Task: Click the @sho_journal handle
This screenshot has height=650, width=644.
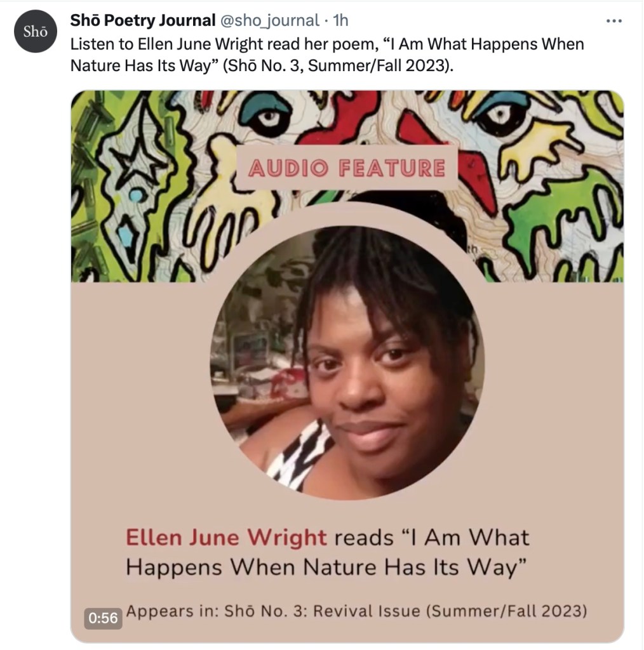Action: click(x=269, y=20)
